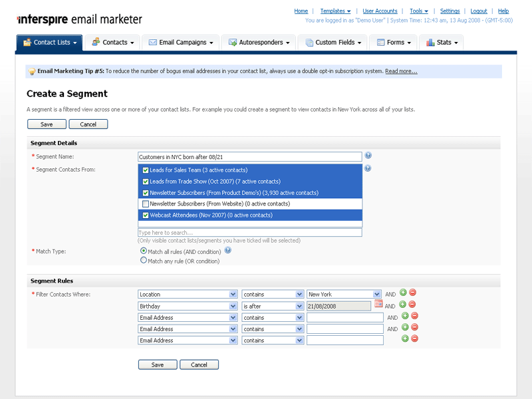Open the 'is after' operator dropdown

tap(273, 306)
